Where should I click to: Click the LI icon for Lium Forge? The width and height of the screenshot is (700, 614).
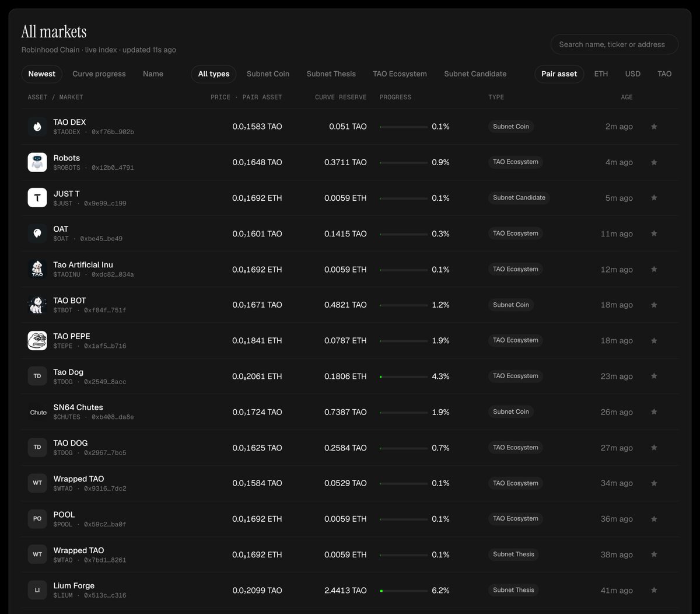pos(37,590)
